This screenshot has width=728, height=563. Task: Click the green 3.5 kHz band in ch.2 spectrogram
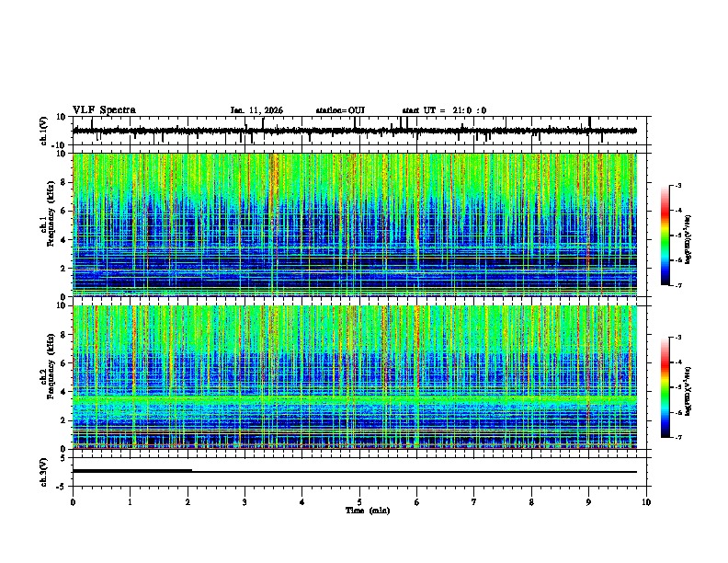coord(355,399)
